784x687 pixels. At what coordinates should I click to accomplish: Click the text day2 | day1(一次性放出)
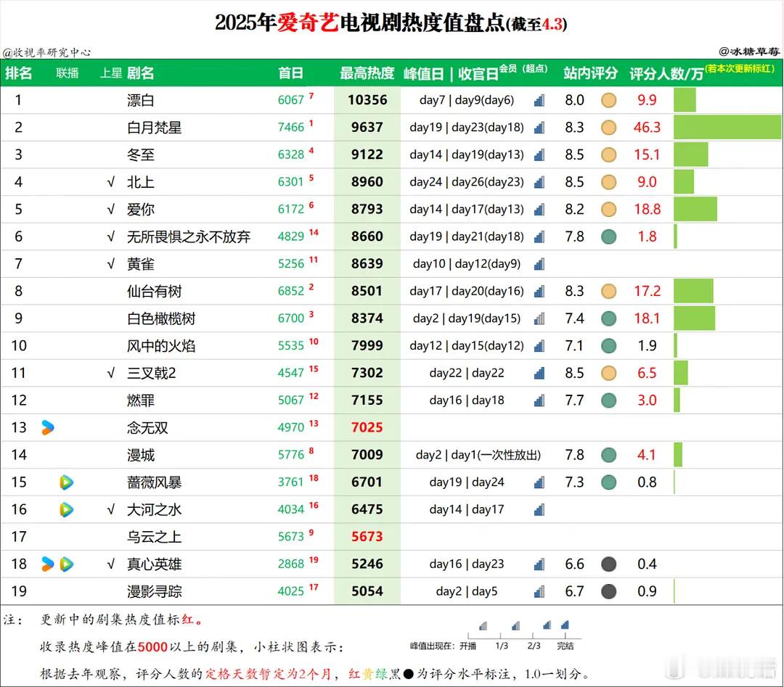(x=478, y=455)
